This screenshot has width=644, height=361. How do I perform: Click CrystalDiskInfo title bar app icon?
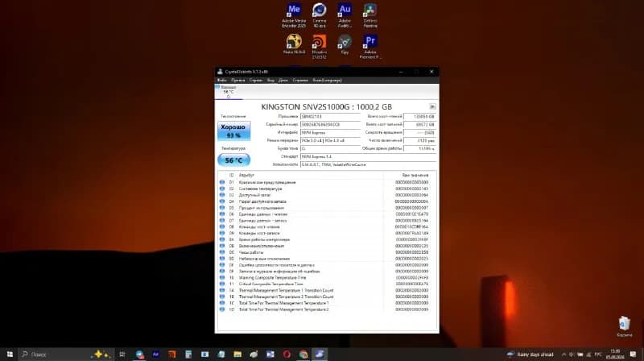click(x=220, y=72)
